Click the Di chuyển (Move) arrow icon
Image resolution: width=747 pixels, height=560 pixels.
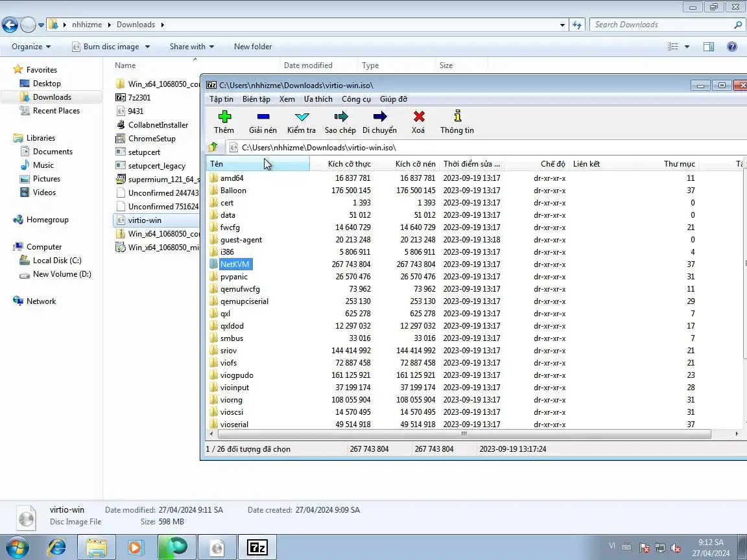tap(380, 117)
